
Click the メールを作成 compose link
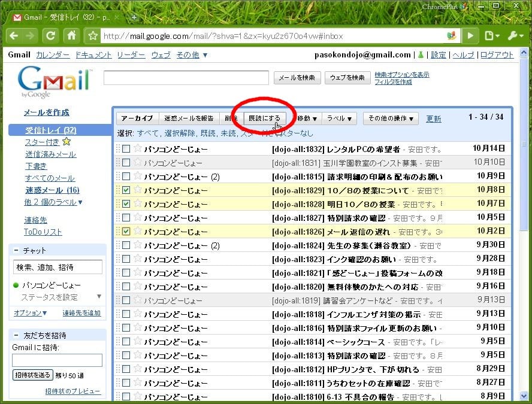click(x=46, y=113)
